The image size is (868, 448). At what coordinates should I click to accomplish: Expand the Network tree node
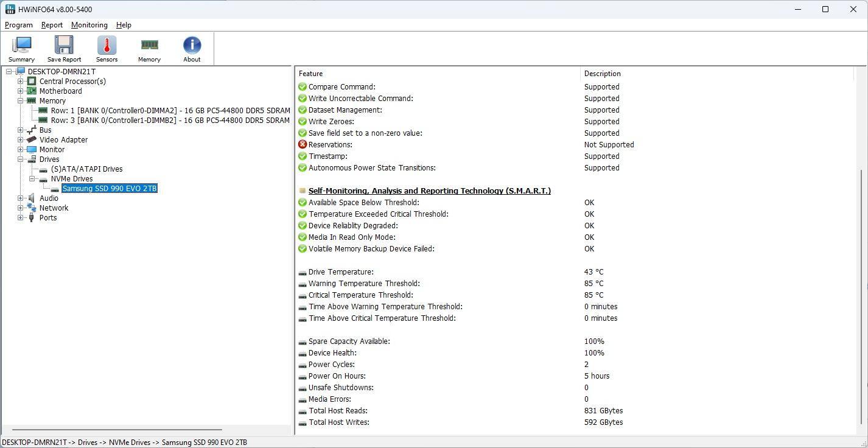[20, 208]
